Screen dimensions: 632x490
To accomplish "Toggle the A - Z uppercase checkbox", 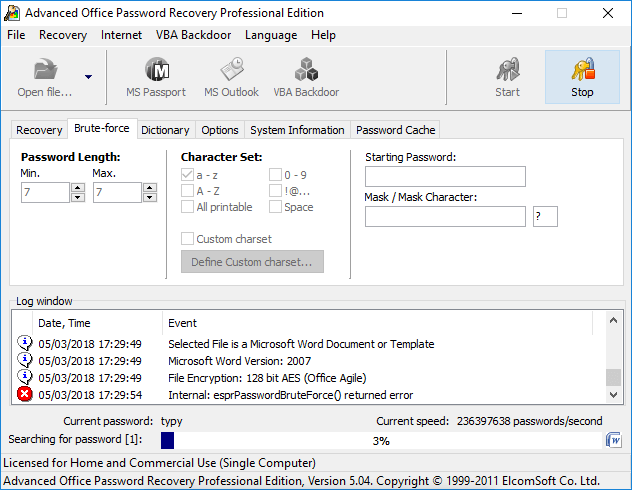I will click(187, 191).
